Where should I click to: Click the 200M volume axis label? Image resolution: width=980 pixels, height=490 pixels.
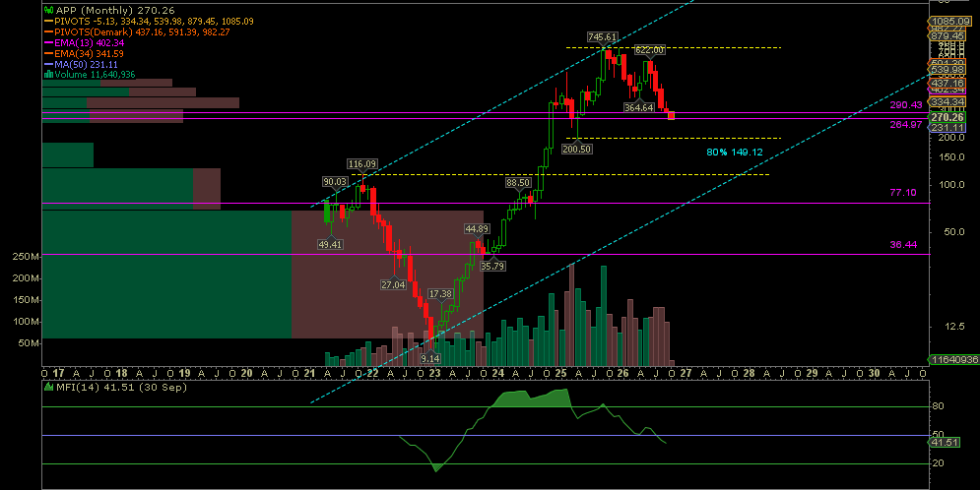tap(27, 278)
